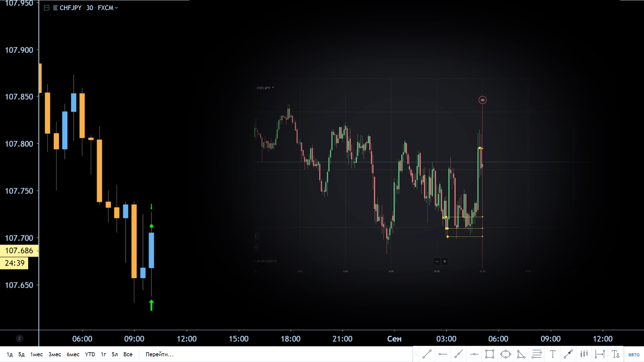Select the date range measure tool
The image size is (644, 362).
[600, 354]
